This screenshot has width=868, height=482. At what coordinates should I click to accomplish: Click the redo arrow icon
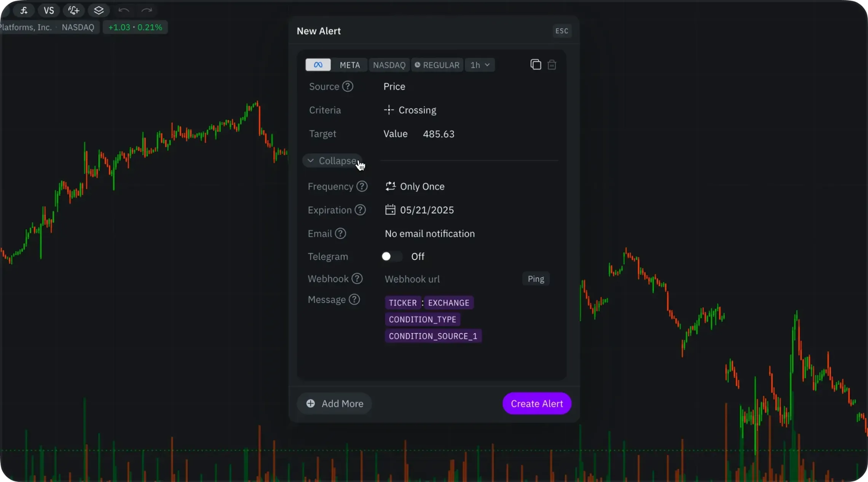pyautogui.click(x=147, y=10)
